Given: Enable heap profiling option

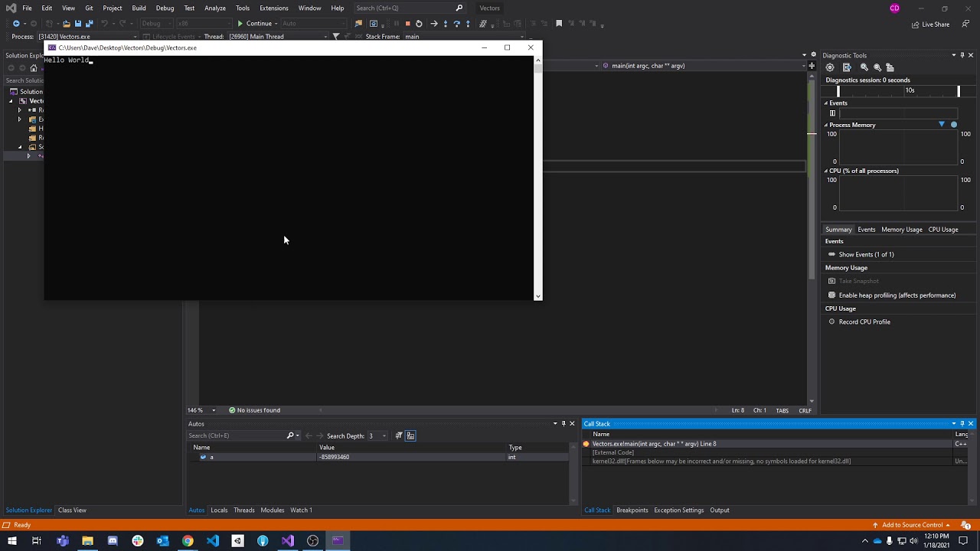Looking at the screenshot, I should [897, 295].
